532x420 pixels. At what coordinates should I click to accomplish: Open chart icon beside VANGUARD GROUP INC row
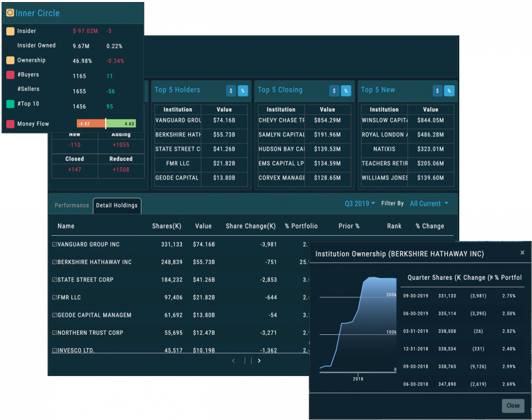point(54,245)
